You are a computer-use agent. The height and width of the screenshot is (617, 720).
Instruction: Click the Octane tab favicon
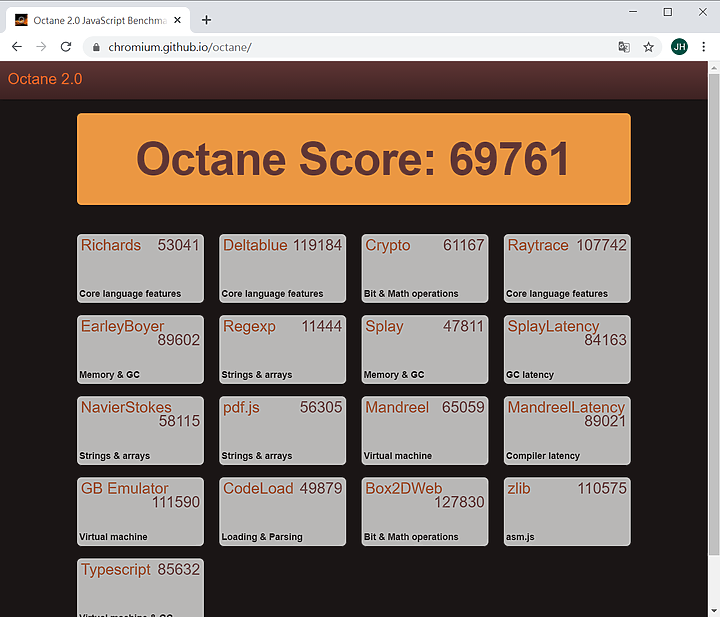pos(21,20)
